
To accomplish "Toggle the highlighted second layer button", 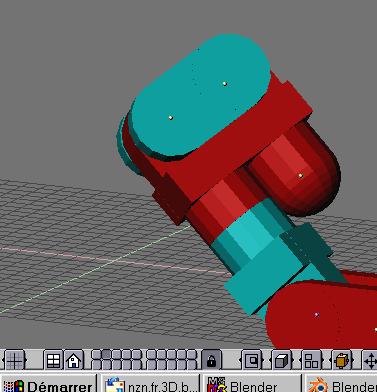I will (x=106, y=354).
